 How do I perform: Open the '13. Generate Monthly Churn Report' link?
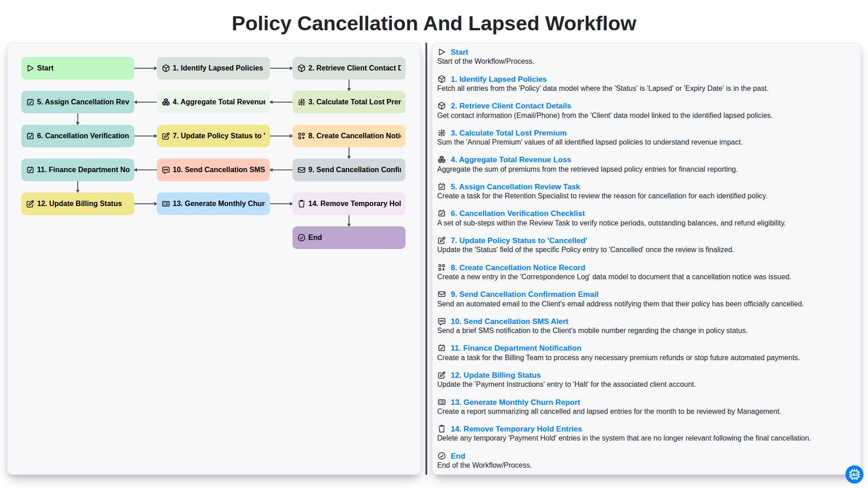[515, 402]
